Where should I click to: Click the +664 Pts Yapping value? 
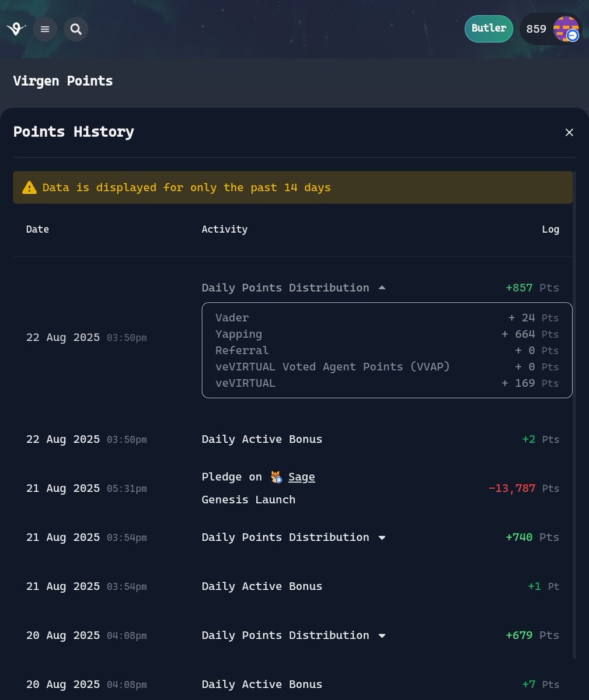[530, 334]
